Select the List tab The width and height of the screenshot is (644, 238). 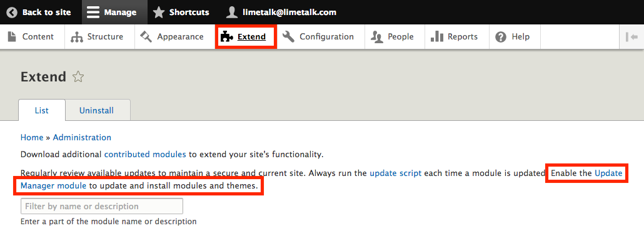pyautogui.click(x=41, y=110)
